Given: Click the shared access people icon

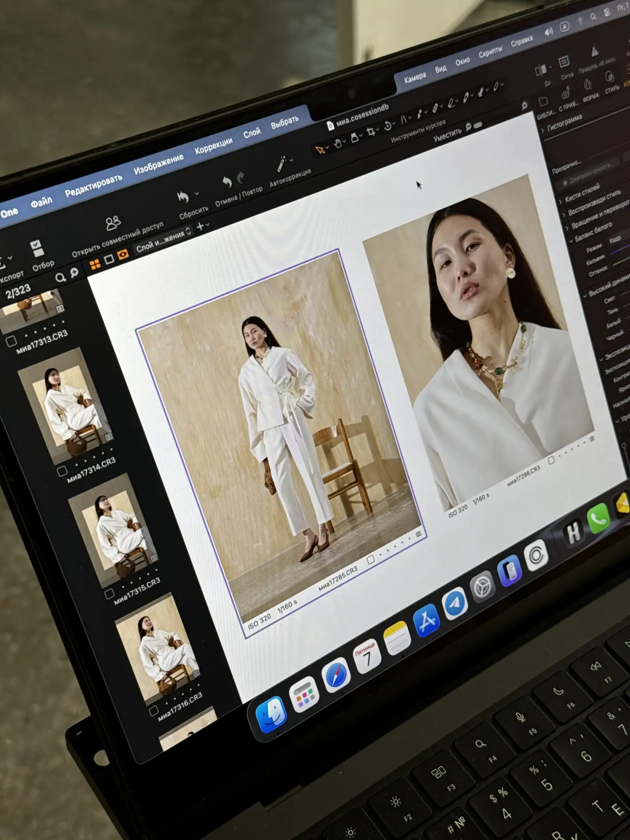Looking at the screenshot, I should pos(113,223).
